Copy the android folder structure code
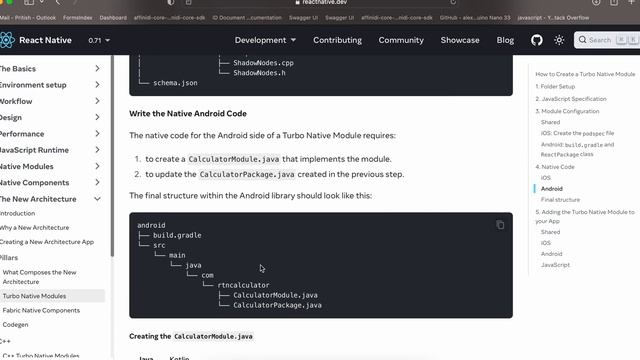Image resolution: width=640 pixels, height=360 pixels. click(x=500, y=225)
